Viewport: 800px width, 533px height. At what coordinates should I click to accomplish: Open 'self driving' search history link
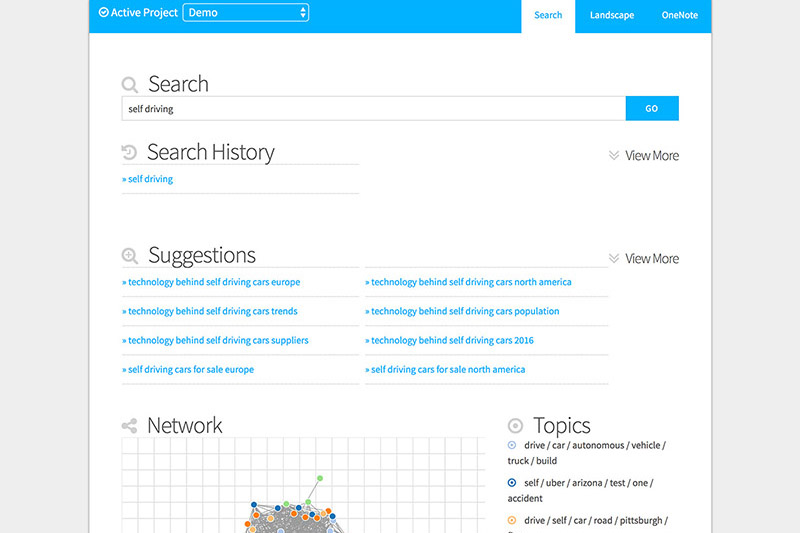[x=149, y=179]
